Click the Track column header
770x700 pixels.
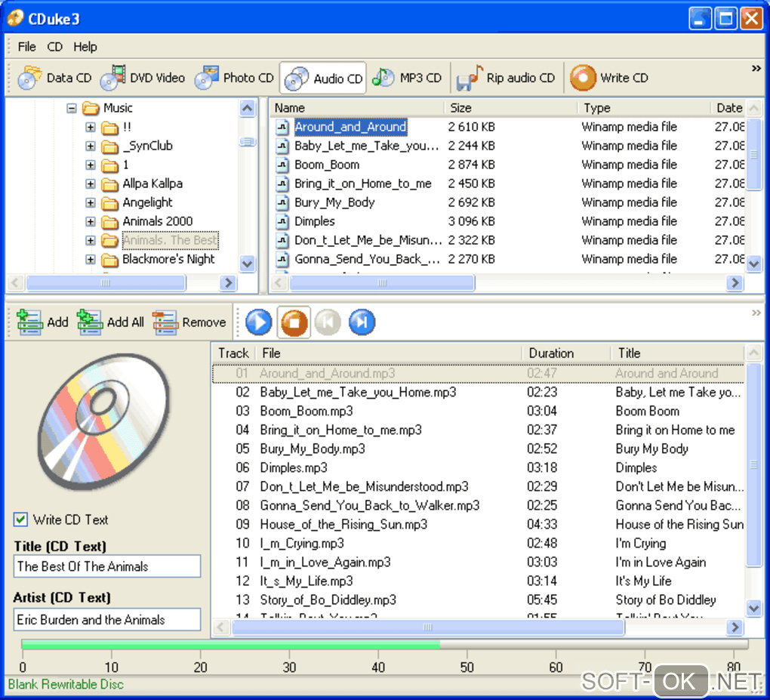coord(233,353)
